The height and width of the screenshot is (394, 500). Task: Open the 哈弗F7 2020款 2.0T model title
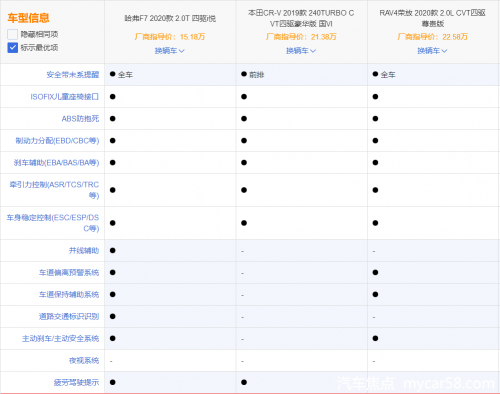(170, 18)
